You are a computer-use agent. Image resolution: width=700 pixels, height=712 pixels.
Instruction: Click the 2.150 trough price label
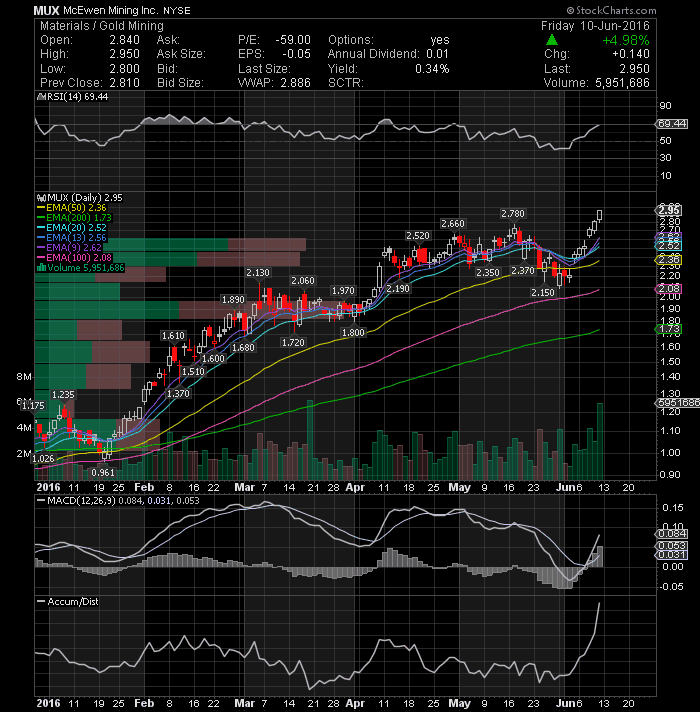pyautogui.click(x=543, y=292)
